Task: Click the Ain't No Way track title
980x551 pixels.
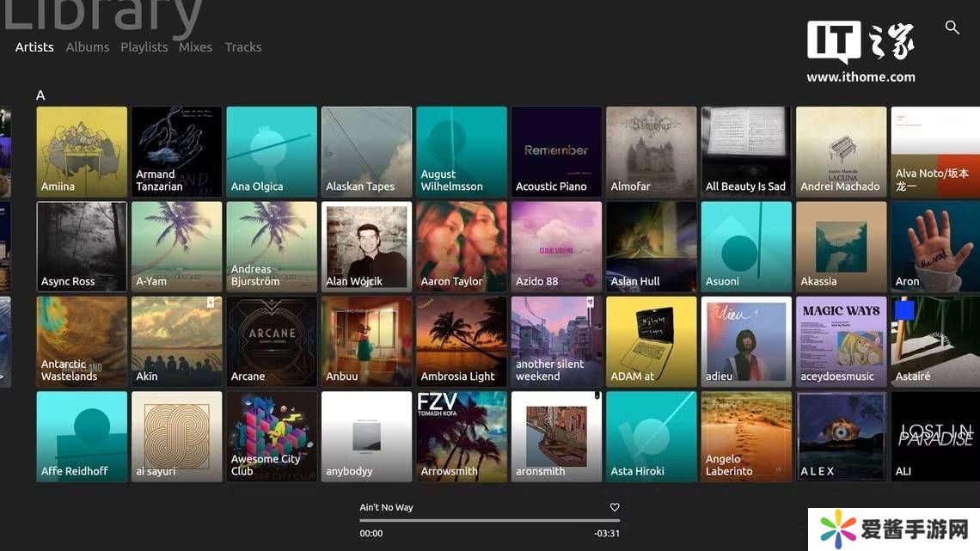Action: click(386, 507)
